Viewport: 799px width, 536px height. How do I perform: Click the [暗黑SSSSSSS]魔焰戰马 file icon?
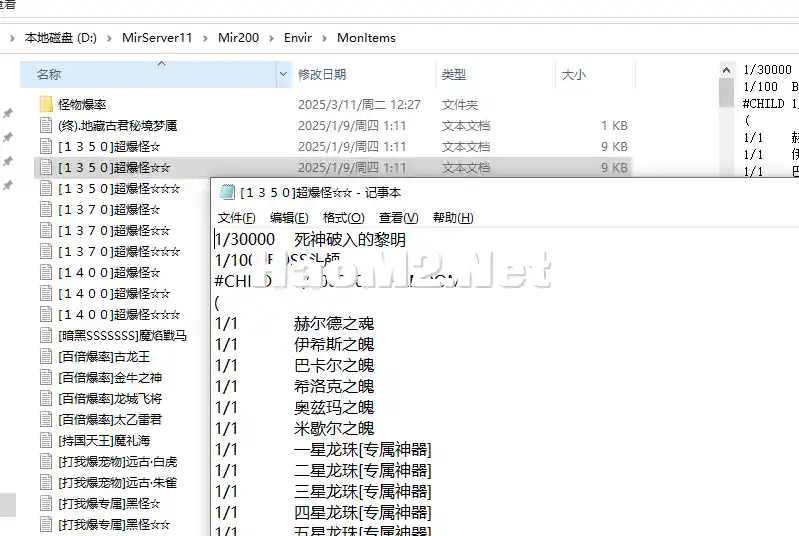(x=46, y=335)
